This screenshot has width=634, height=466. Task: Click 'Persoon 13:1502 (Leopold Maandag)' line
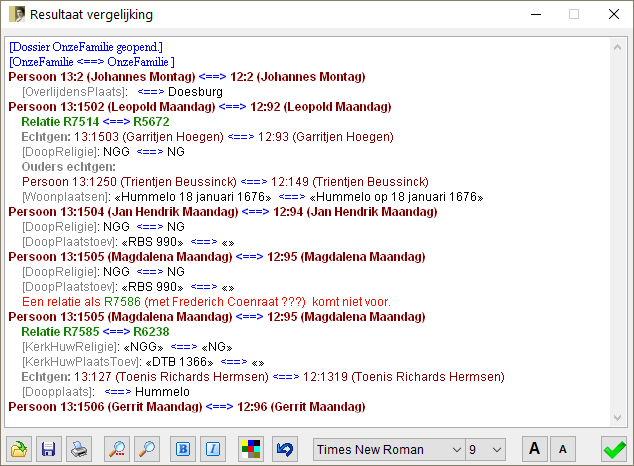pos(200,107)
